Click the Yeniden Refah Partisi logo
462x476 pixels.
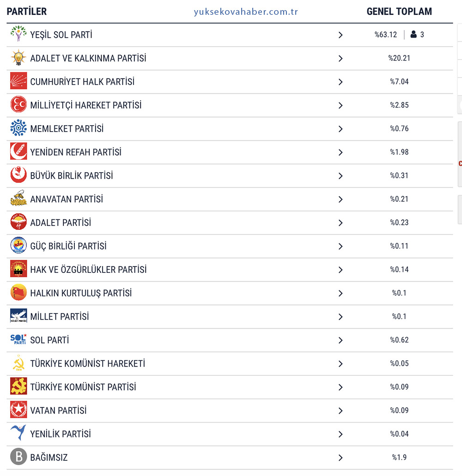pyautogui.click(x=18, y=152)
